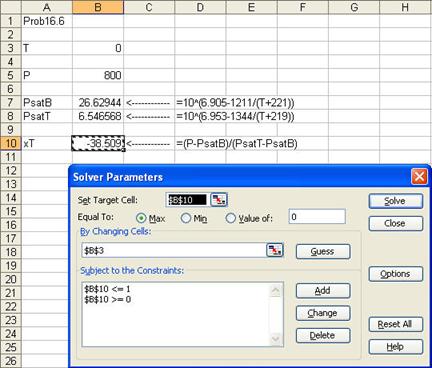Select column F header
The width and height of the screenshot is (432, 368).
point(303,7)
